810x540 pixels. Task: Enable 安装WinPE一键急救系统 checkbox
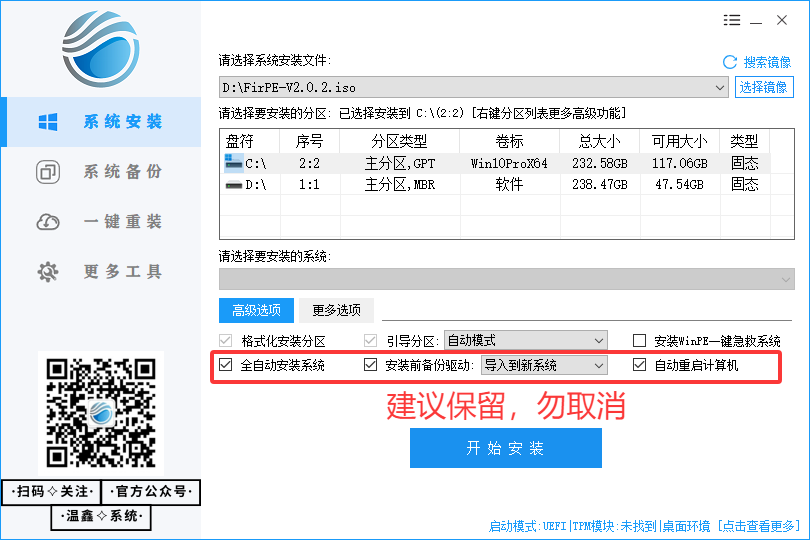[x=639, y=341]
